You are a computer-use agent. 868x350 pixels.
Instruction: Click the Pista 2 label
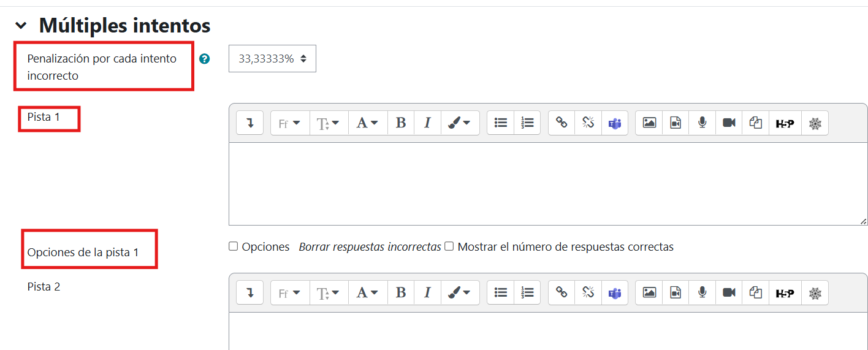(x=44, y=286)
